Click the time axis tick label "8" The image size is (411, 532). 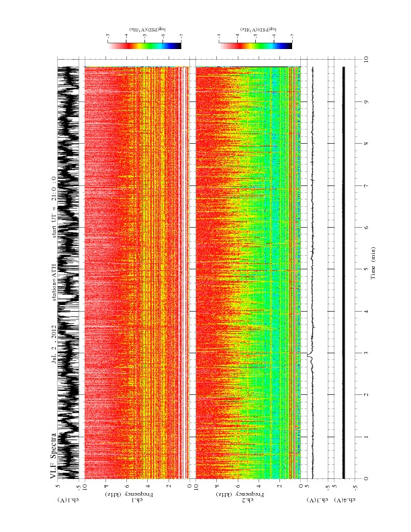[x=366, y=144]
